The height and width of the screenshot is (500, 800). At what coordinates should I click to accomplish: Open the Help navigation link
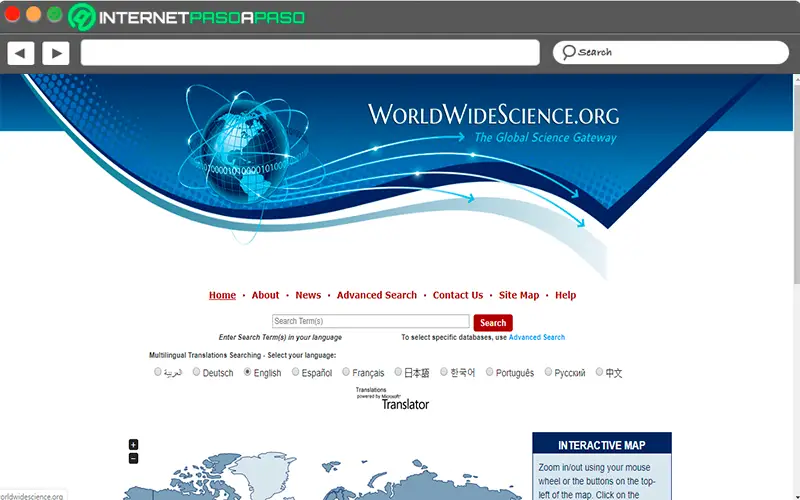coord(565,295)
